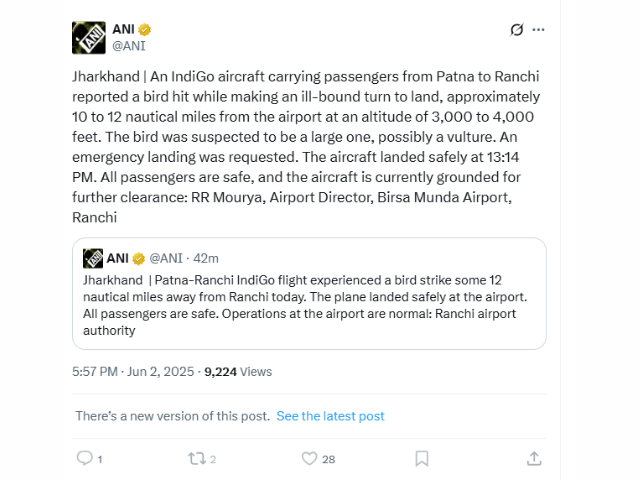Screen dimensions: 640x480
Task: Click the small ANI avatar in quoted post
Action: click(93, 259)
